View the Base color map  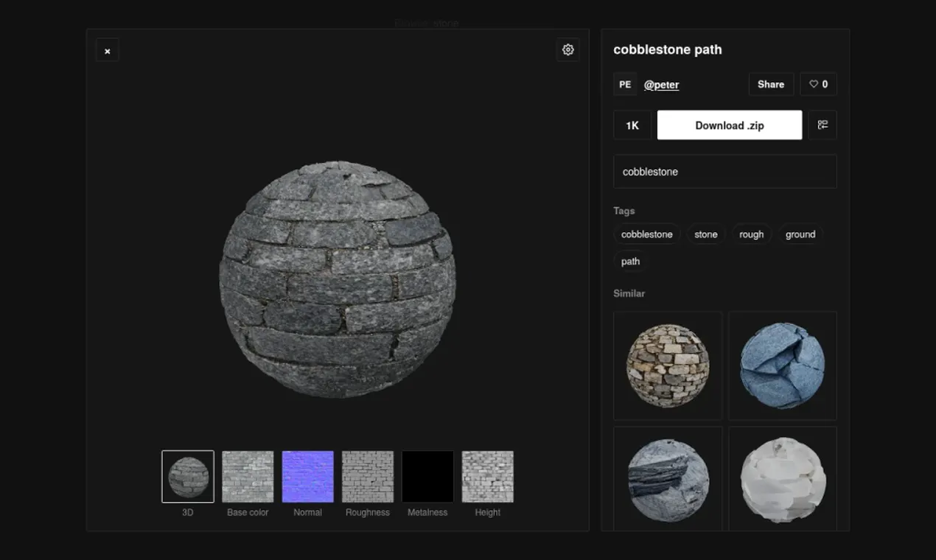pyautogui.click(x=248, y=477)
